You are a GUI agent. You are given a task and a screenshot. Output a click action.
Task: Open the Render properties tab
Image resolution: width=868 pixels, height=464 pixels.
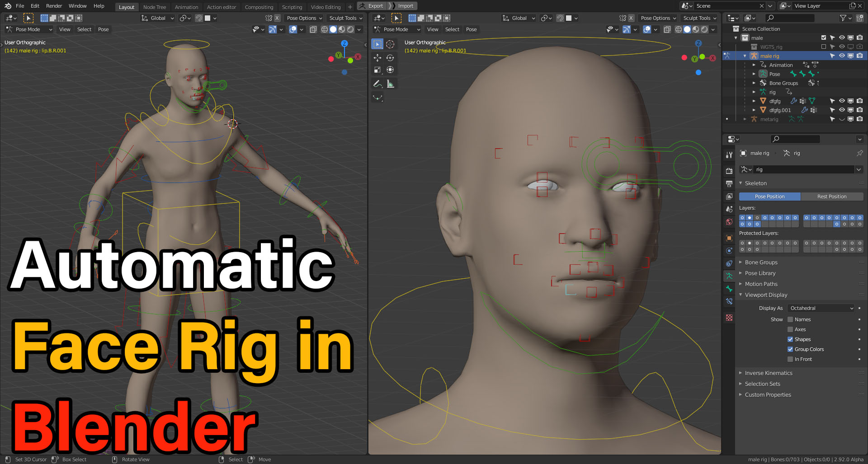coord(729,171)
